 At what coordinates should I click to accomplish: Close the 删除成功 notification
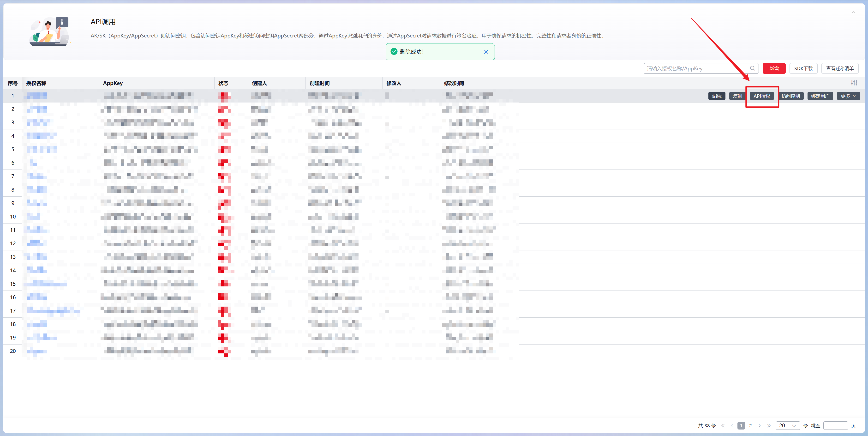click(x=486, y=52)
